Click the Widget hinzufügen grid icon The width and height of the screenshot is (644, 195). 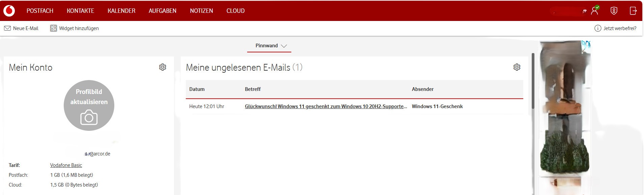point(54,28)
